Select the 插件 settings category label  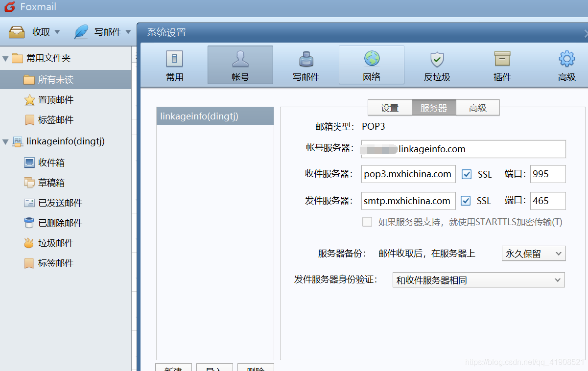tap(502, 77)
